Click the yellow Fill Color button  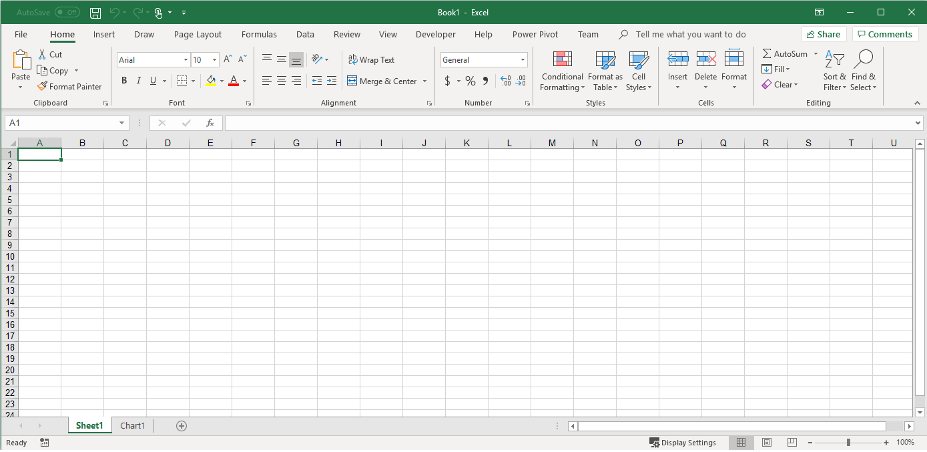tap(211, 81)
